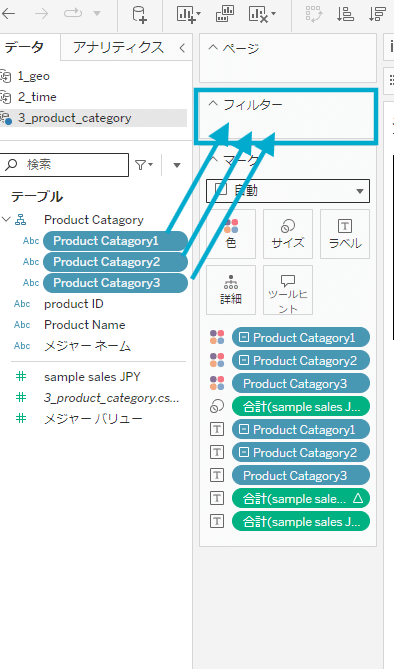Select the Product Catagory2 field pill
Viewport: 394px width, 669px height.
[115, 262]
